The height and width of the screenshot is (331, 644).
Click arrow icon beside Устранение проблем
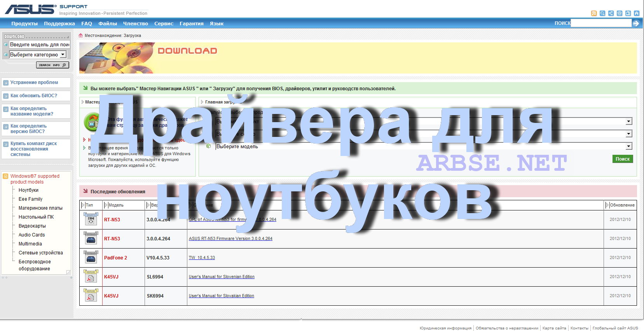(6, 82)
